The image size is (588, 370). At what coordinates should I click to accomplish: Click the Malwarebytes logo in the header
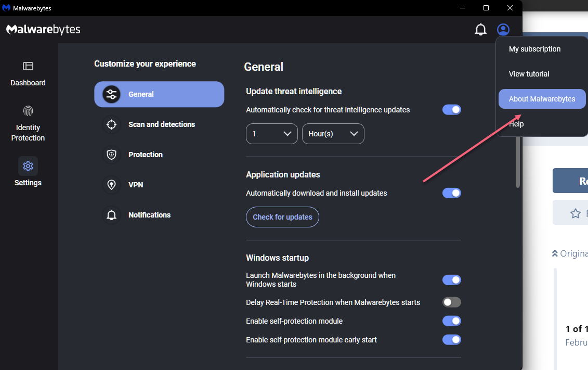[43, 29]
